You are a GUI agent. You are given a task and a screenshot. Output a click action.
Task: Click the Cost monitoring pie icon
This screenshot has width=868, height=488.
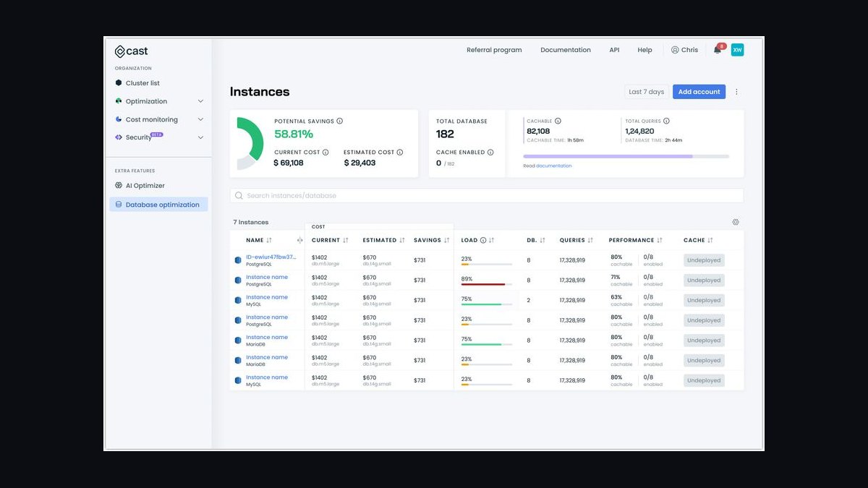[119, 119]
